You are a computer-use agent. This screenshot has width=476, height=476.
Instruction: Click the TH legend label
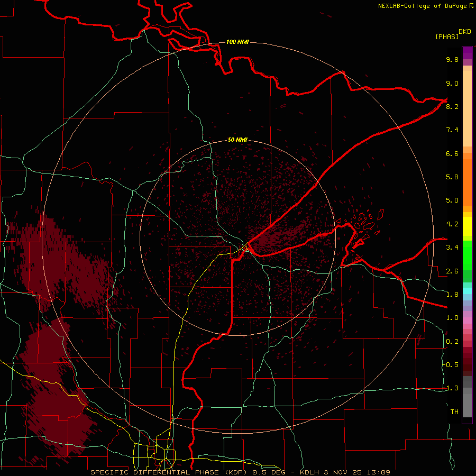pyautogui.click(x=454, y=412)
